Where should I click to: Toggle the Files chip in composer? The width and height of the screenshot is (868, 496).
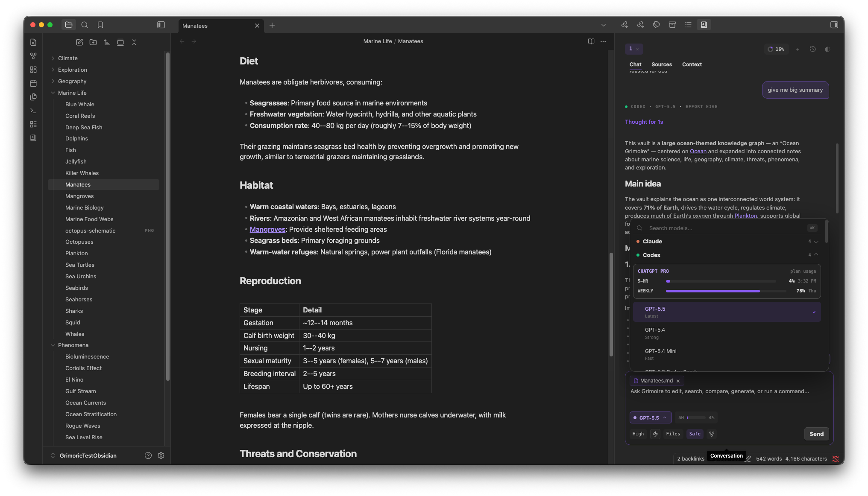click(x=673, y=434)
